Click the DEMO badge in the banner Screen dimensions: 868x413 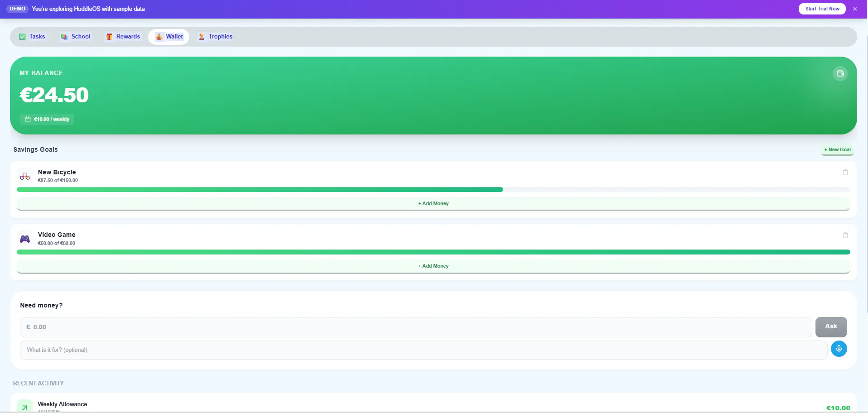click(x=18, y=9)
